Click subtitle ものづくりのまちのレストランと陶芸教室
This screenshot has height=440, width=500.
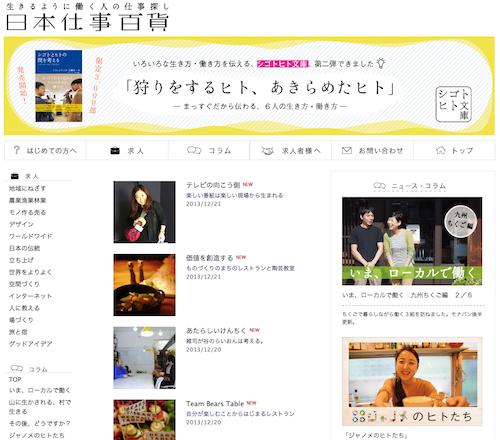240,268
